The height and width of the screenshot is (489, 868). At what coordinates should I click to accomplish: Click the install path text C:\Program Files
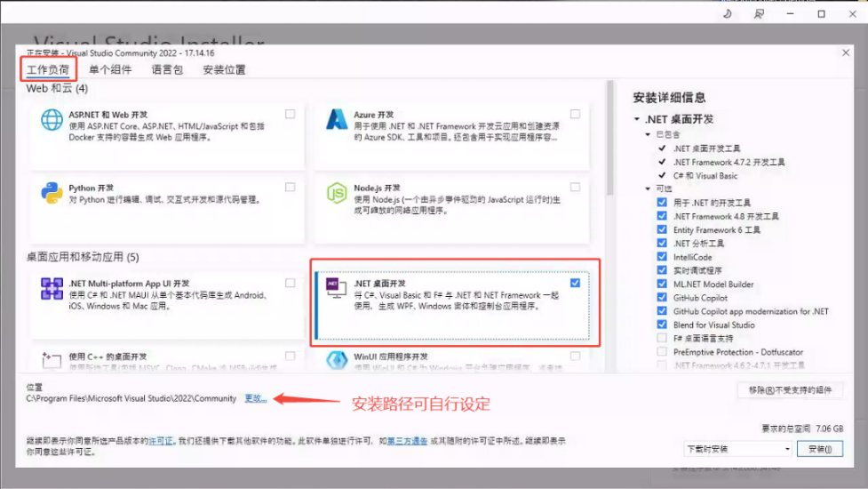[131, 398]
